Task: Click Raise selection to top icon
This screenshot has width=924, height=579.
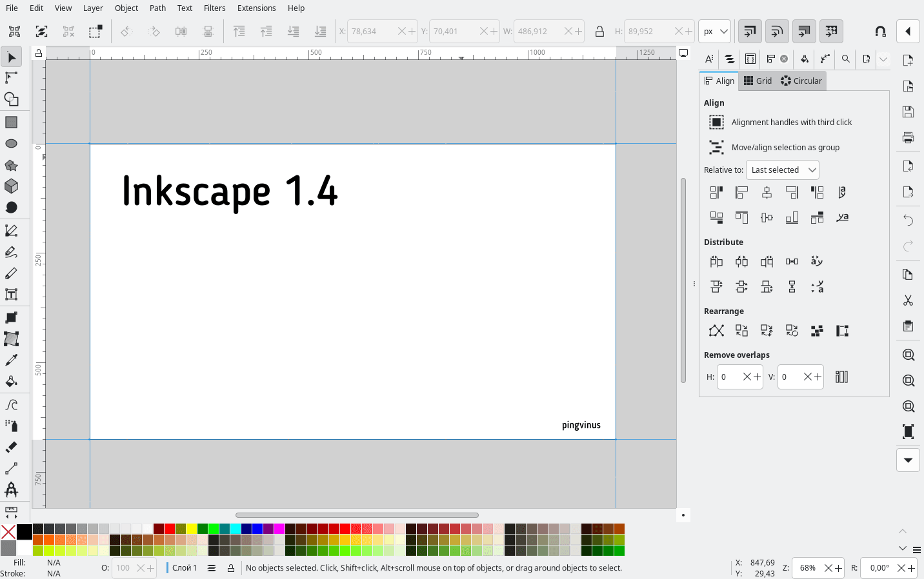Action: click(x=239, y=31)
